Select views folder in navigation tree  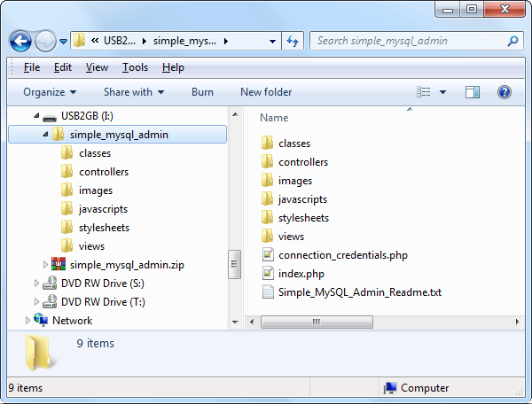pos(91,246)
